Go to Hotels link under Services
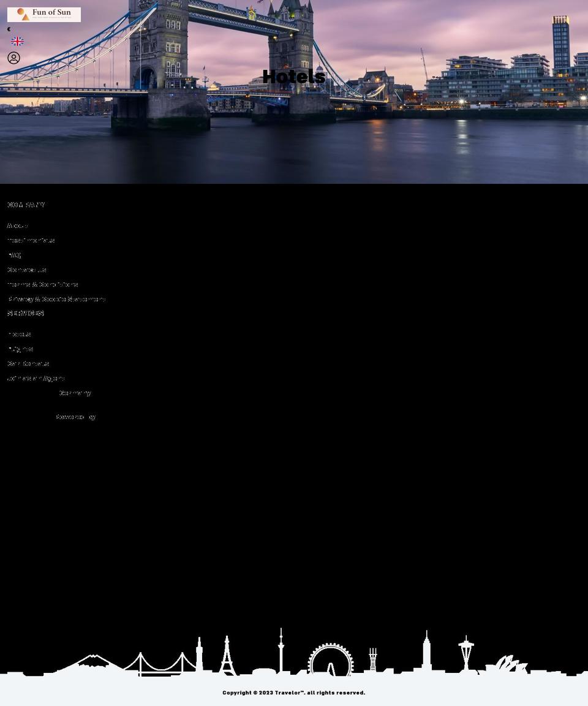The image size is (588, 706). tap(19, 334)
